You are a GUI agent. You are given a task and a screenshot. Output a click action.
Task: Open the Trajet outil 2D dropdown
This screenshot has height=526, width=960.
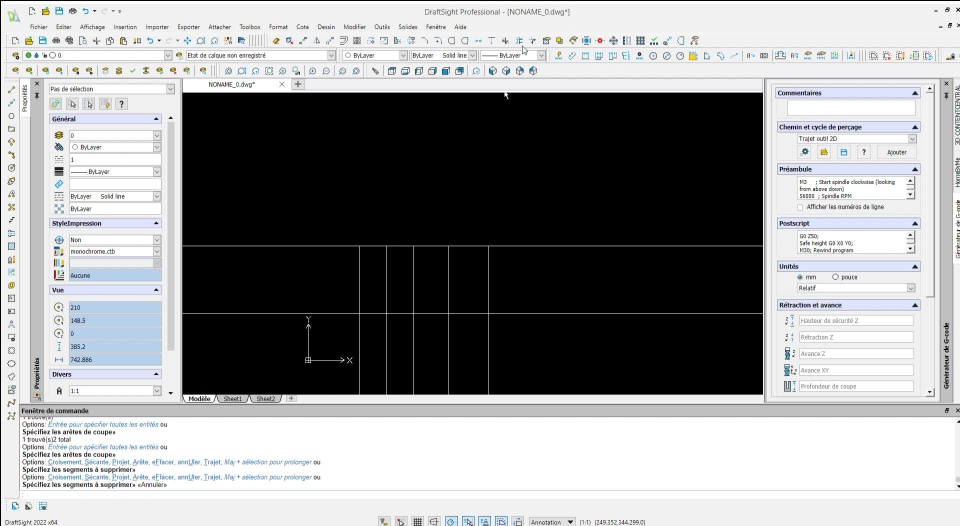tap(911, 139)
